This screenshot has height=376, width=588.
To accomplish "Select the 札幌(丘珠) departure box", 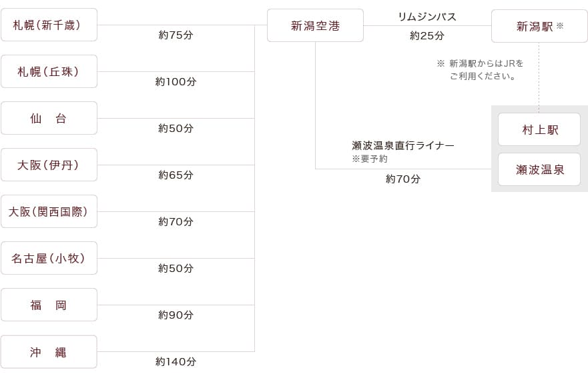I will pyautogui.click(x=49, y=72).
